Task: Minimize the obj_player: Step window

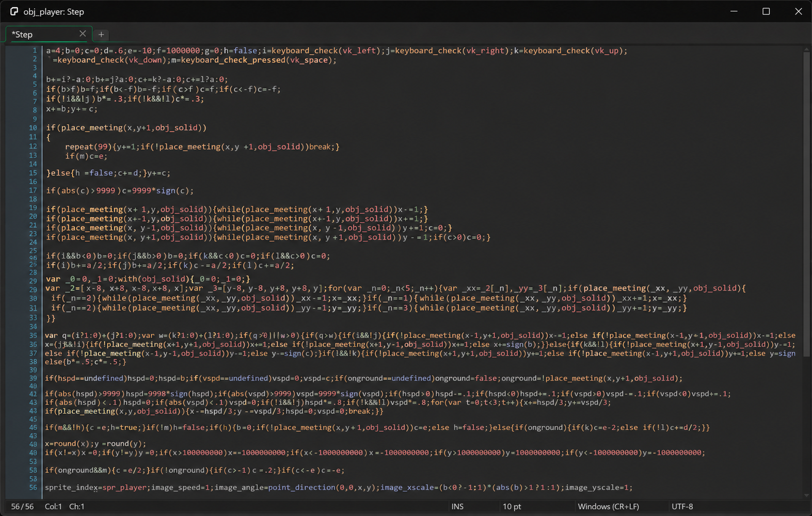Action: point(734,11)
